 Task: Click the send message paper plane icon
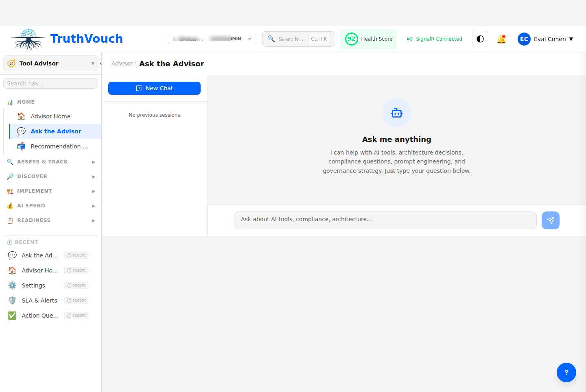[550, 220]
